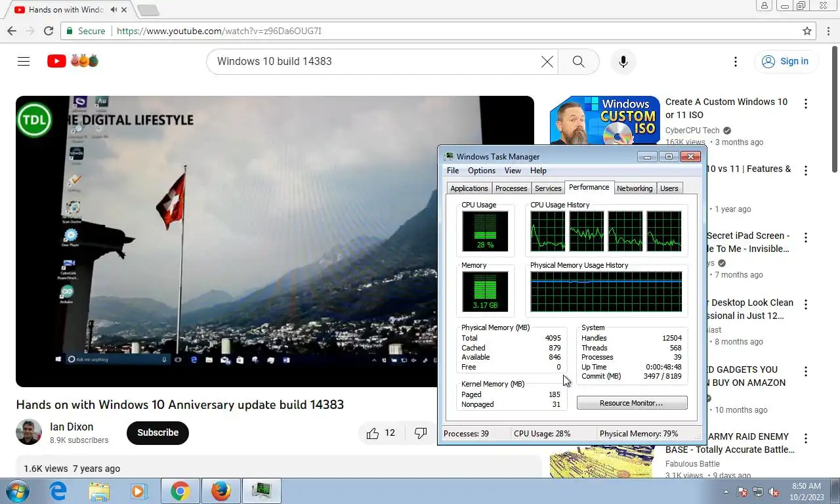Open the Ian Dixon channel name
840x504 pixels.
pyautogui.click(x=72, y=427)
